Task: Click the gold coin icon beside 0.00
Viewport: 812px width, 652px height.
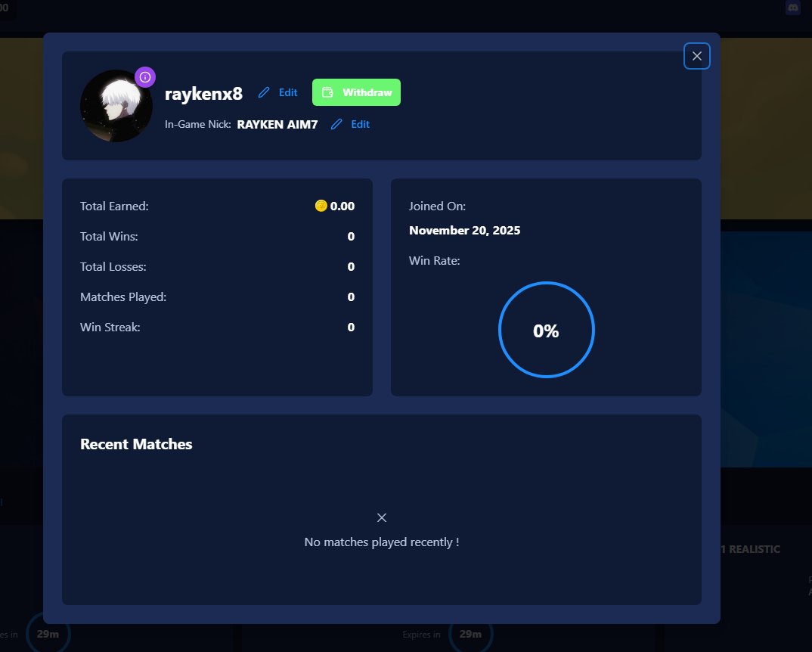Action: coord(321,206)
